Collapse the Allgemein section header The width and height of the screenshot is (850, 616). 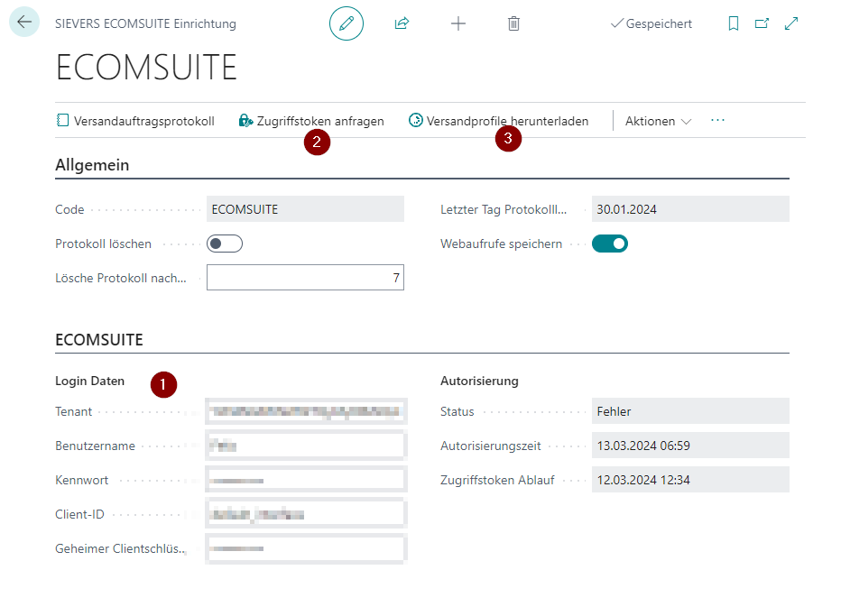92,165
